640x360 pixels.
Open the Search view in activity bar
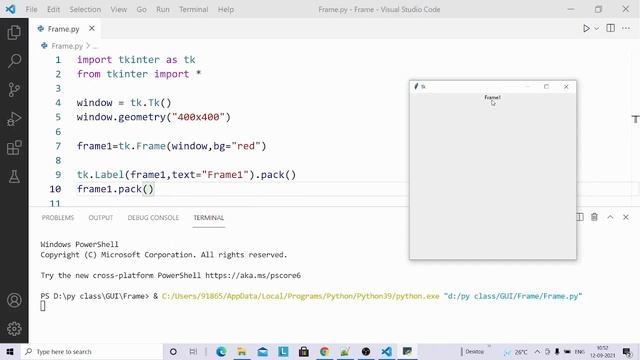(x=14, y=61)
